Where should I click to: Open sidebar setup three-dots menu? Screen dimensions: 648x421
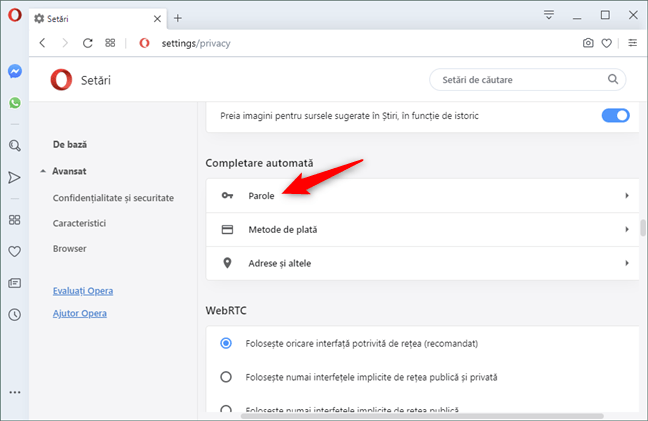(x=14, y=392)
